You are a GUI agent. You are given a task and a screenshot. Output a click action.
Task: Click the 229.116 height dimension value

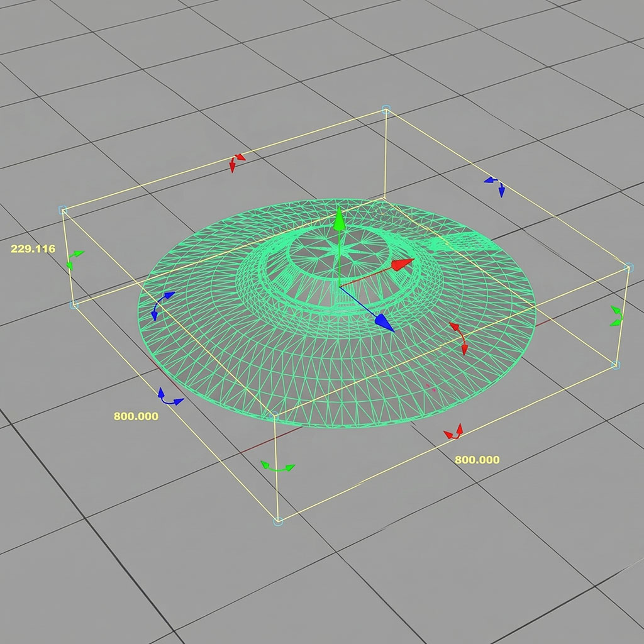point(33,249)
